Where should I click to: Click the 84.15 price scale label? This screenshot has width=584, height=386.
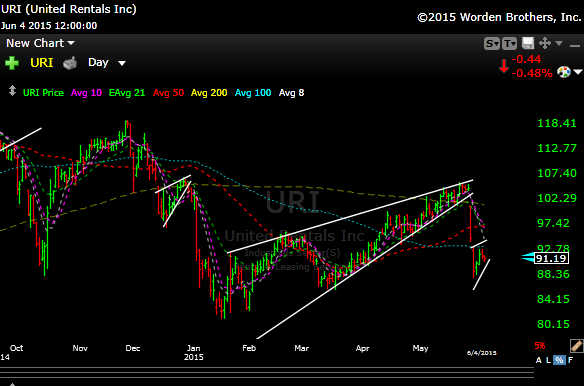[x=553, y=299]
